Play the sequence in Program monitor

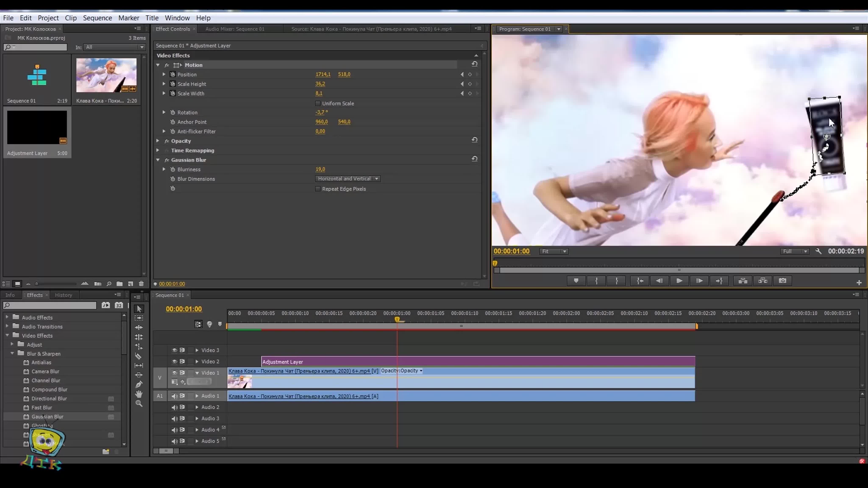pos(679,281)
